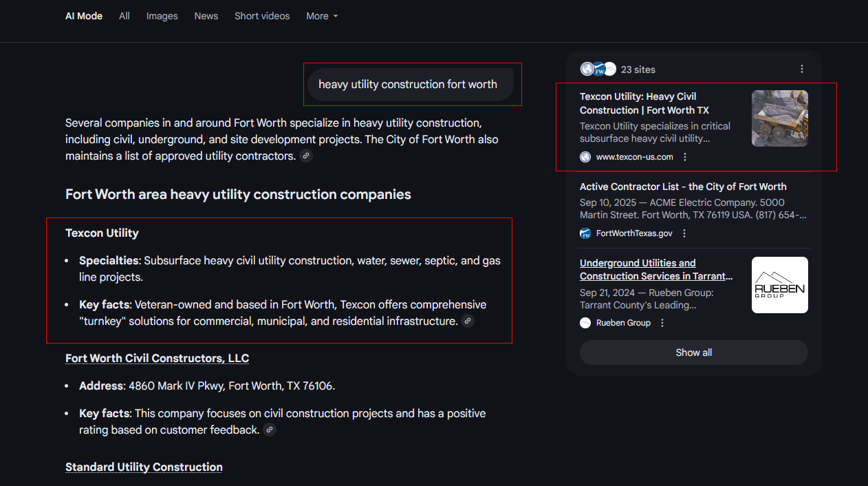
Task: Click the stacked site favicons beside 23 sites
Action: (598, 69)
